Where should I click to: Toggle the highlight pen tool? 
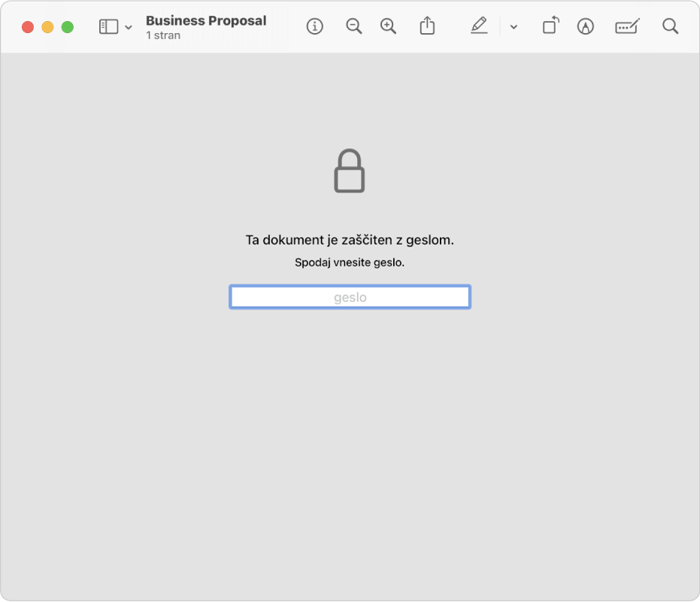(x=479, y=26)
